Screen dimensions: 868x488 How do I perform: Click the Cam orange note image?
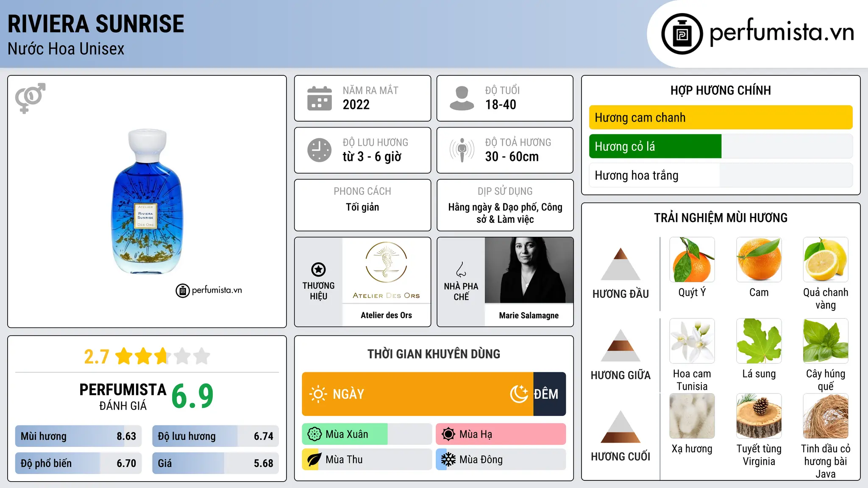(759, 260)
